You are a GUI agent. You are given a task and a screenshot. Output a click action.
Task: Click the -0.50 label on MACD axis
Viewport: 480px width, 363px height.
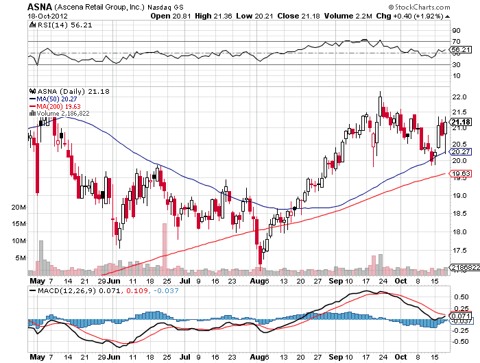pyautogui.click(x=460, y=342)
